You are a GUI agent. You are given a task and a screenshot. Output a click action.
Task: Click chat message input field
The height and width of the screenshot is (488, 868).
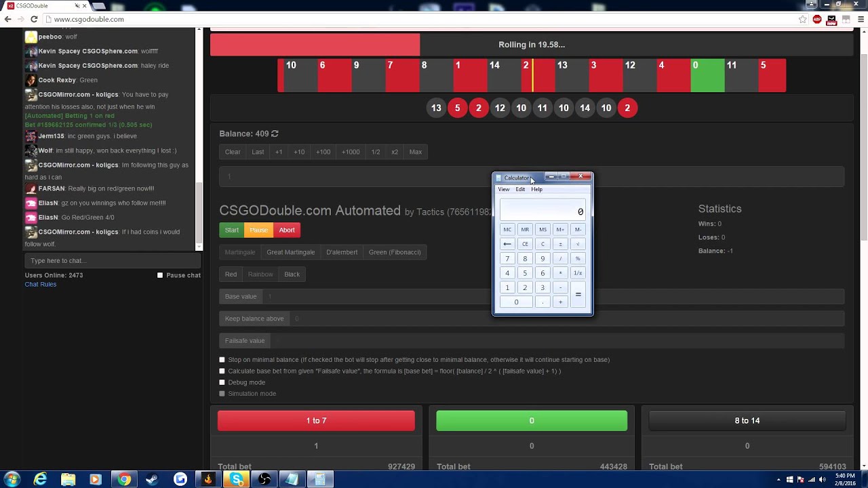click(113, 261)
